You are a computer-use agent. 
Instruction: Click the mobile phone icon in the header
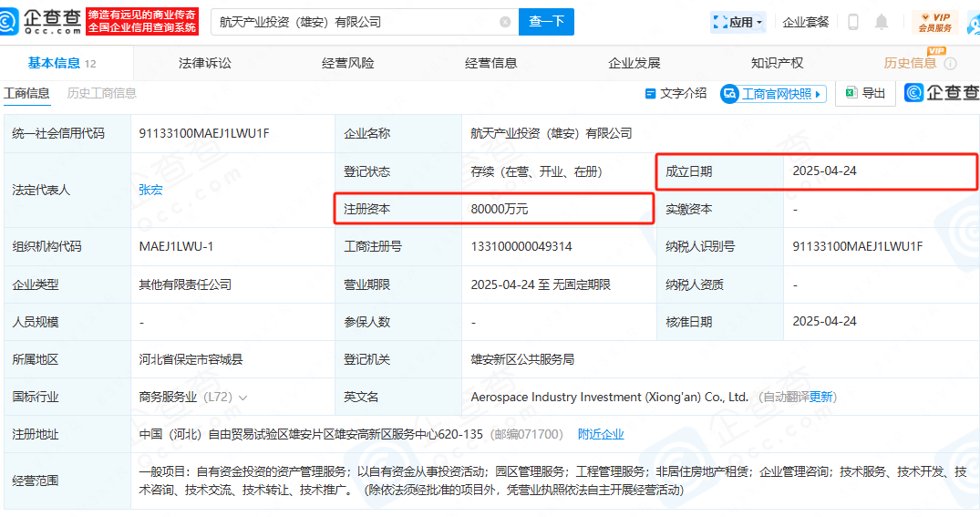853,22
